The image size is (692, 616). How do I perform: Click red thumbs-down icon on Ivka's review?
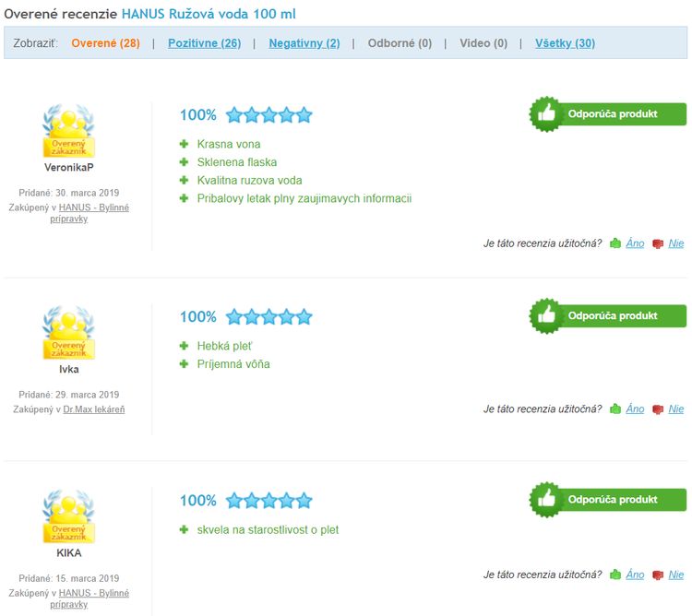coord(658,409)
